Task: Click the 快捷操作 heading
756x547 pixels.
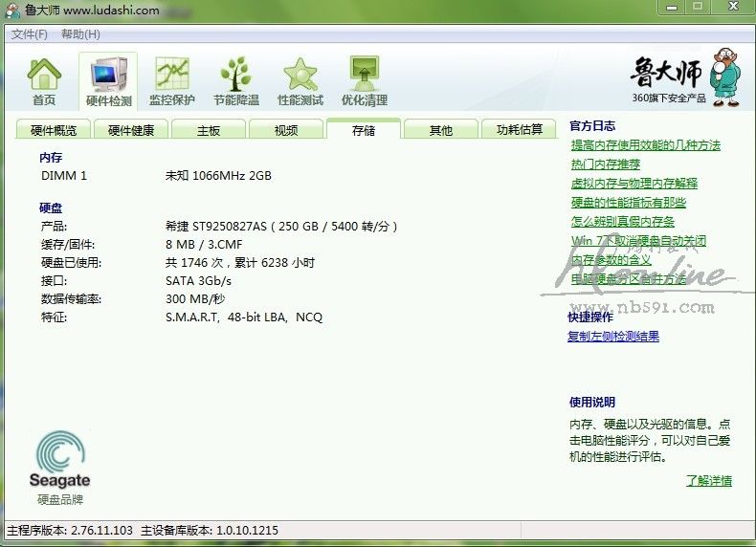Action: [x=590, y=317]
